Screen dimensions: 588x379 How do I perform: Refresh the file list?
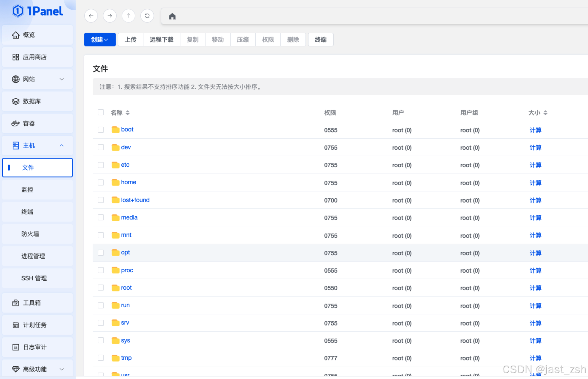pyautogui.click(x=147, y=16)
